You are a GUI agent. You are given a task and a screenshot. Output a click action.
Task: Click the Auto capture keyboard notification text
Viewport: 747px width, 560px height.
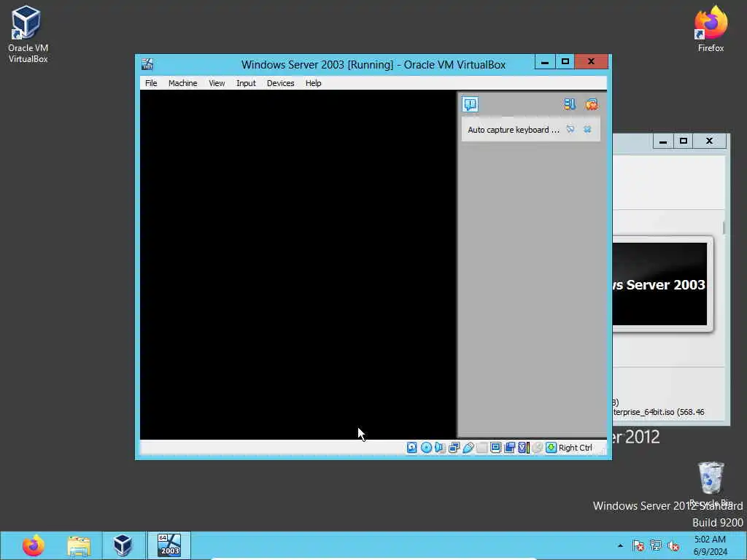[514, 130]
